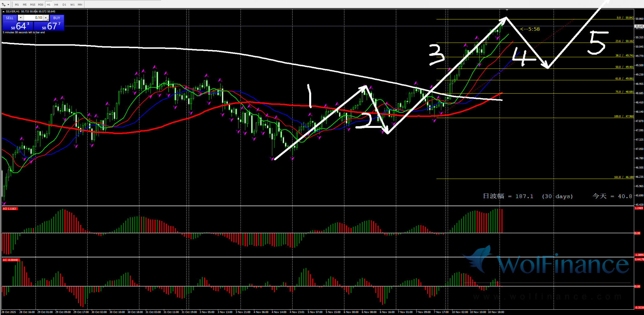
Task: Switch to the D1 daily timeframe
Action: (x=64, y=5)
